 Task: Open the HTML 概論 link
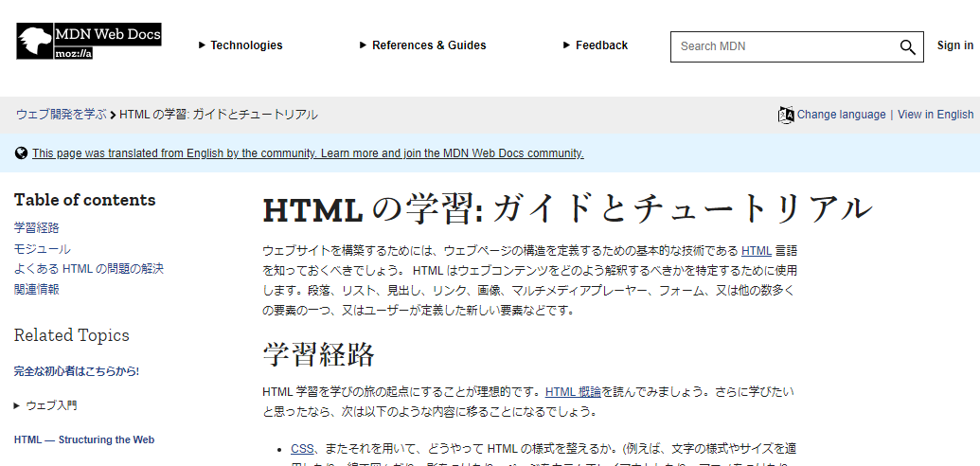[573, 392]
